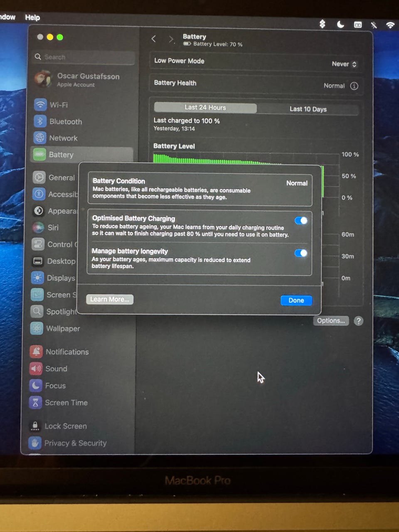Click the Search field in sidebar
Viewport: 399px width, 532px height.
(x=84, y=57)
